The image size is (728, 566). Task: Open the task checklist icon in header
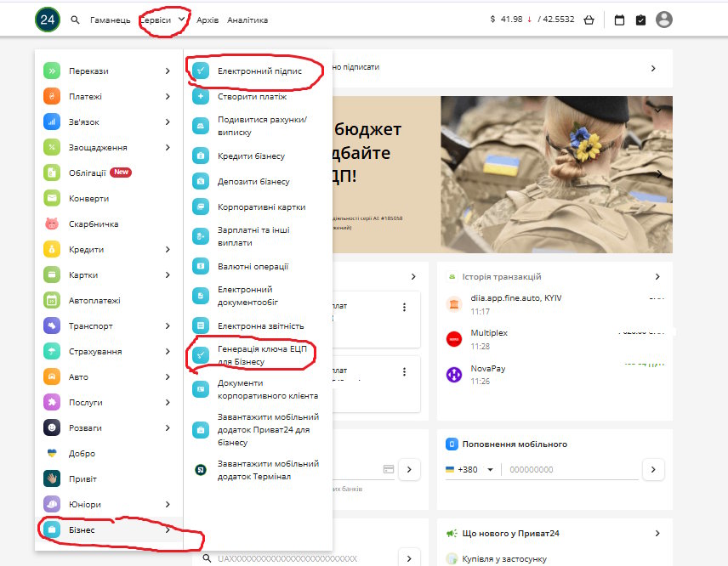640,20
